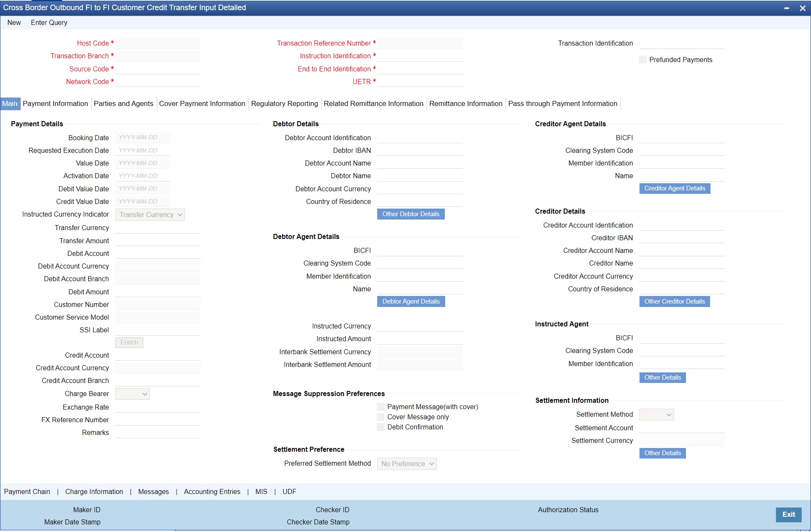Click the New menu item

(x=14, y=22)
